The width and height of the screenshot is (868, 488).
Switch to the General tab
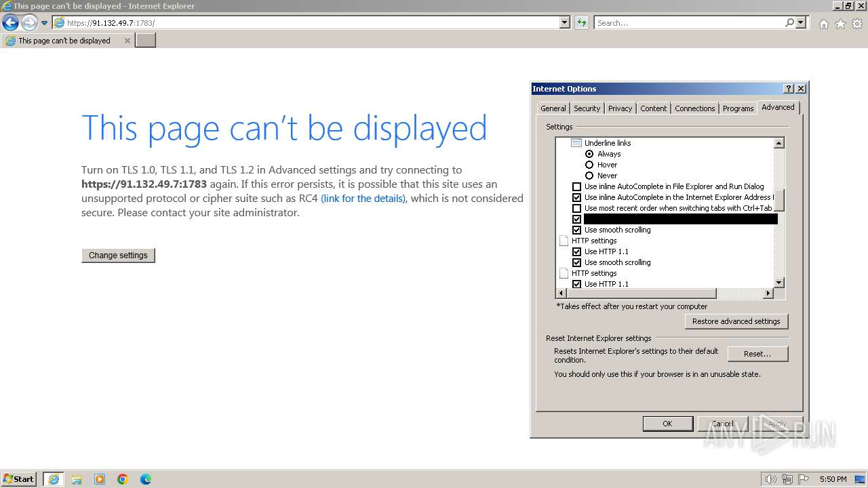pyautogui.click(x=553, y=108)
